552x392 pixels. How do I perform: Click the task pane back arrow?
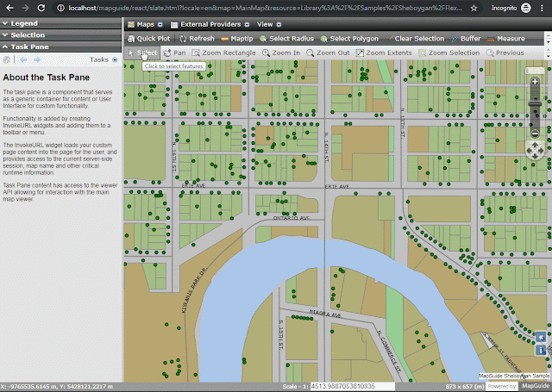tap(23, 59)
